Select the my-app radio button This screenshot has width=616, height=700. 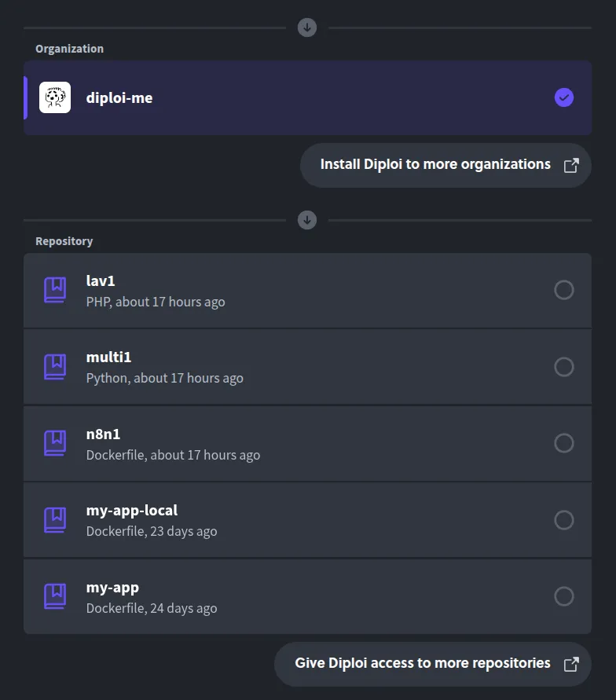coord(564,596)
